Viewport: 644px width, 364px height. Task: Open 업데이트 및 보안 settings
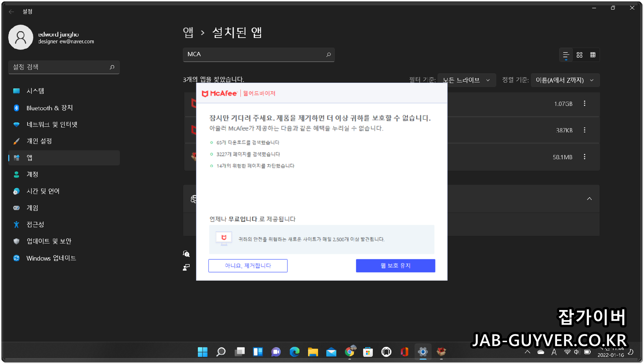[64, 241]
